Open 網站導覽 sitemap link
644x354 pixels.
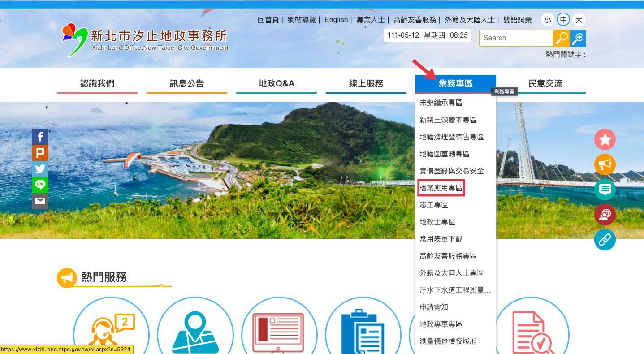(x=302, y=20)
